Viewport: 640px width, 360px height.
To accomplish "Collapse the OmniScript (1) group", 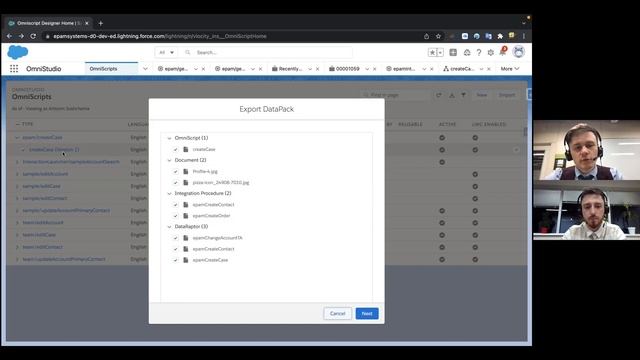I will [x=169, y=138].
